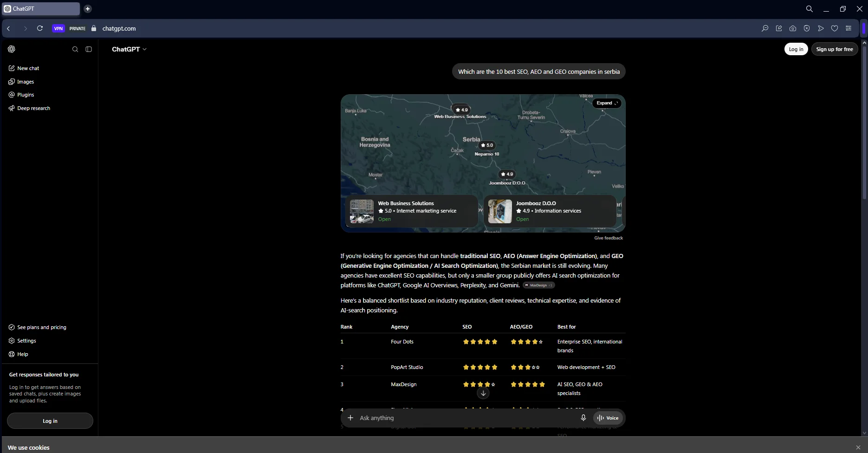This screenshot has width=868, height=453.
Task: Click Get responses tailored to you heading
Action: click(x=44, y=375)
